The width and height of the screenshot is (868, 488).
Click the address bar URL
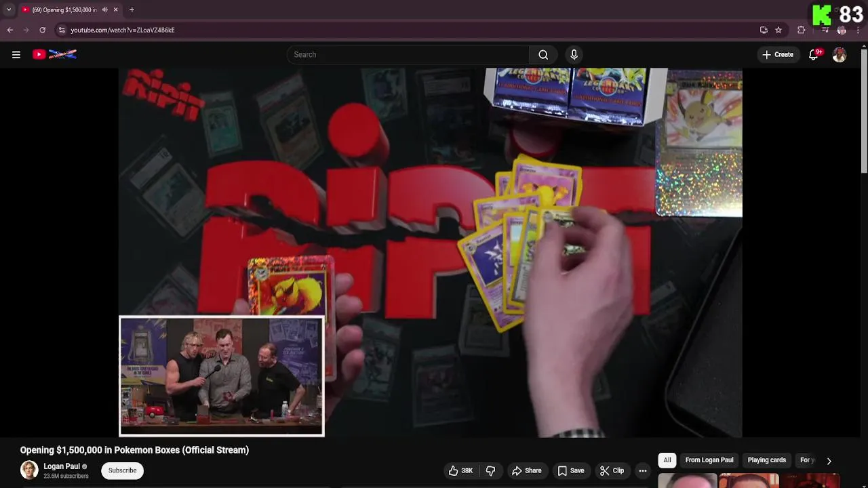[123, 30]
